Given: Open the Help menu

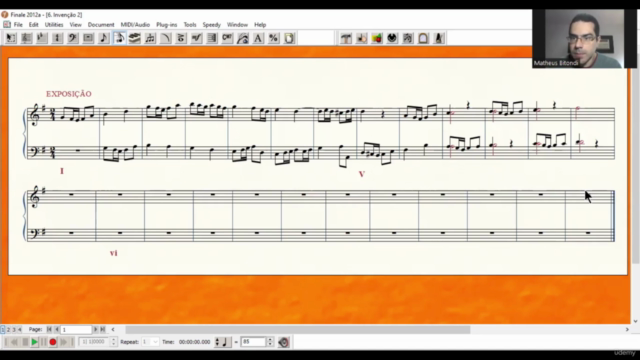Looking at the screenshot, I should click(x=260, y=24).
